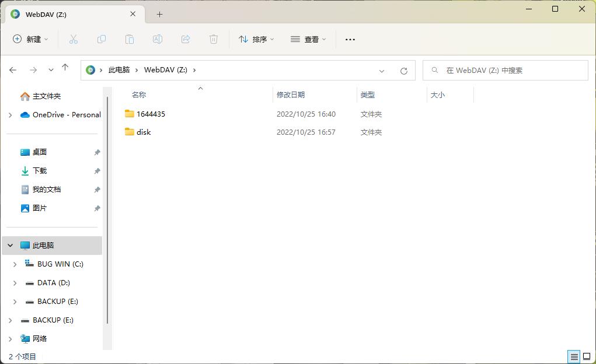The height and width of the screenshot is (364, 596).
Task: Select the Rename icon
Action: [157, 39]
